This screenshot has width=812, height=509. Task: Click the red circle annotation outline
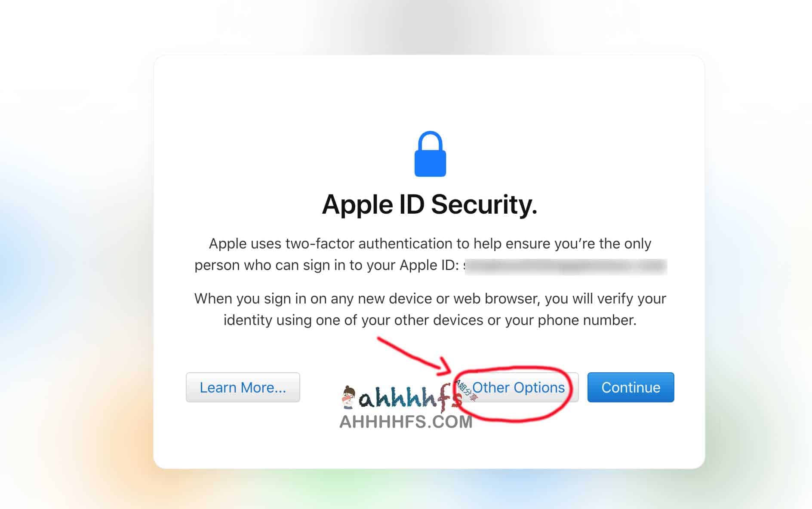513,394
